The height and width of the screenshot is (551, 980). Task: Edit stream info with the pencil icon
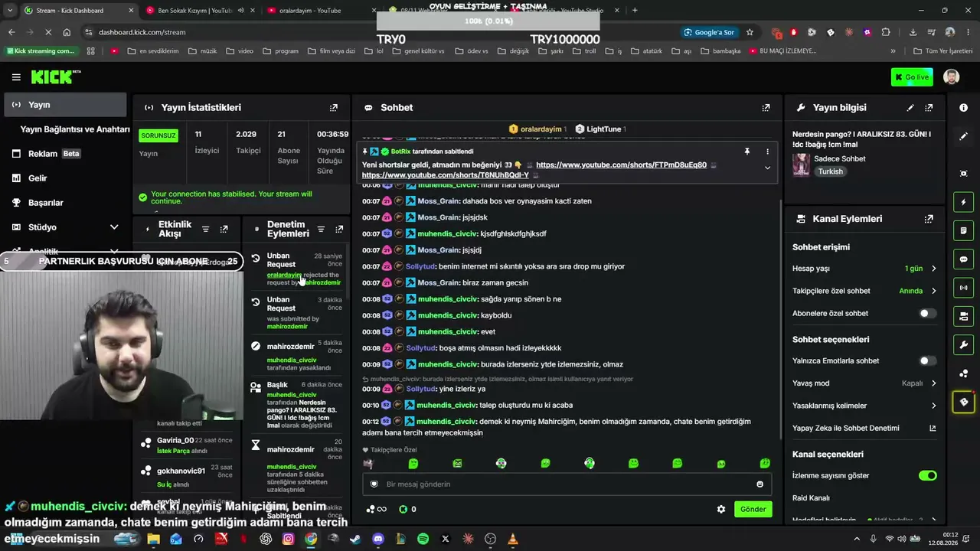pos(910,108)
